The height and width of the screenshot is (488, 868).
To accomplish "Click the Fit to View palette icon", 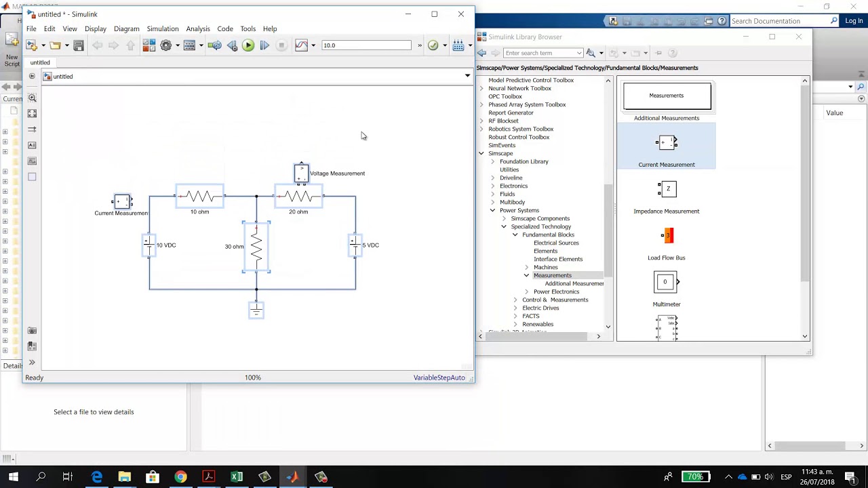I will (x=32, y=114).
